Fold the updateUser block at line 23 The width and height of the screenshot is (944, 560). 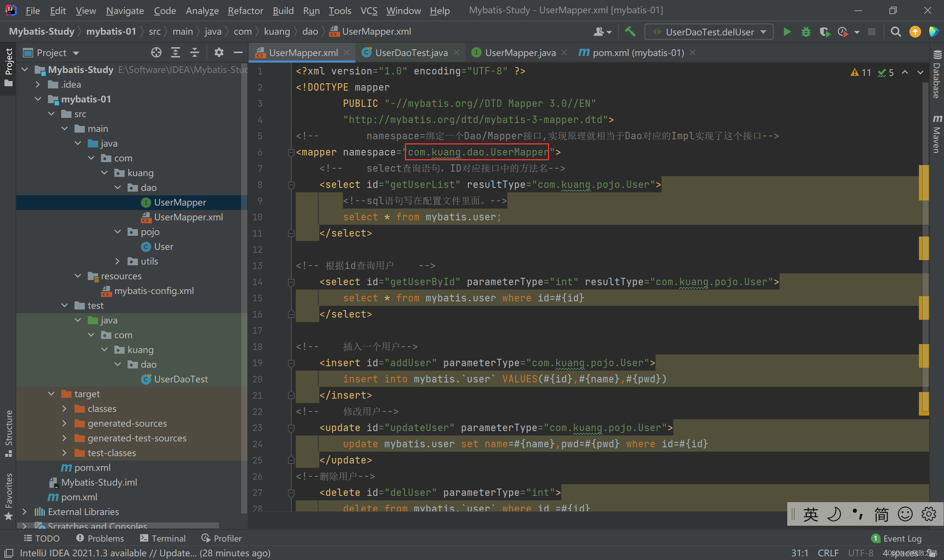[x=291, y=428]
